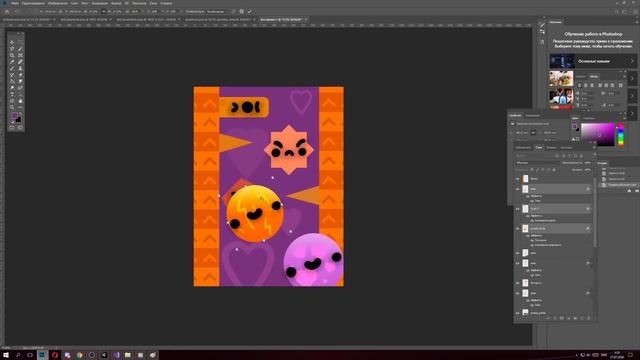Screen dimensions: 640x360
Task: Open the Окно menu
Action: point(153,3)
